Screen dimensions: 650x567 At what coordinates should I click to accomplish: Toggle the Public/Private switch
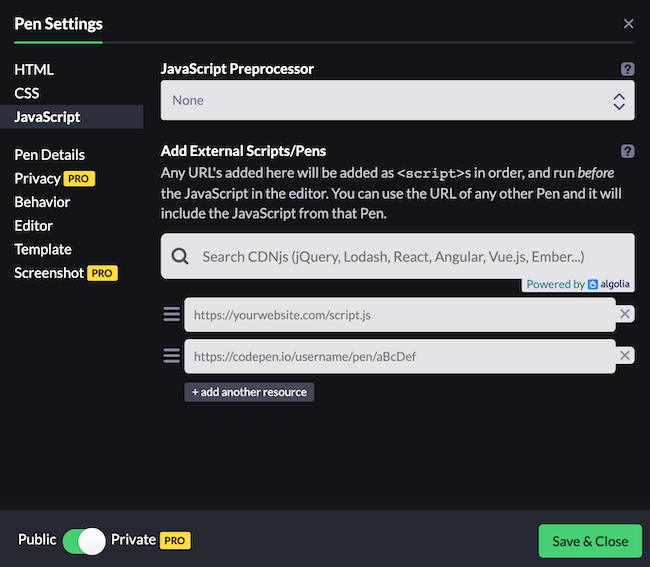click(x=84, y=541)
